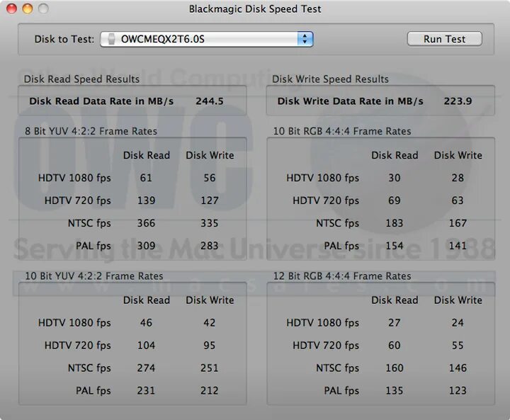Click 10 Bit YUV PAL read value 231
510x420 pixels.
coord(146,390)
